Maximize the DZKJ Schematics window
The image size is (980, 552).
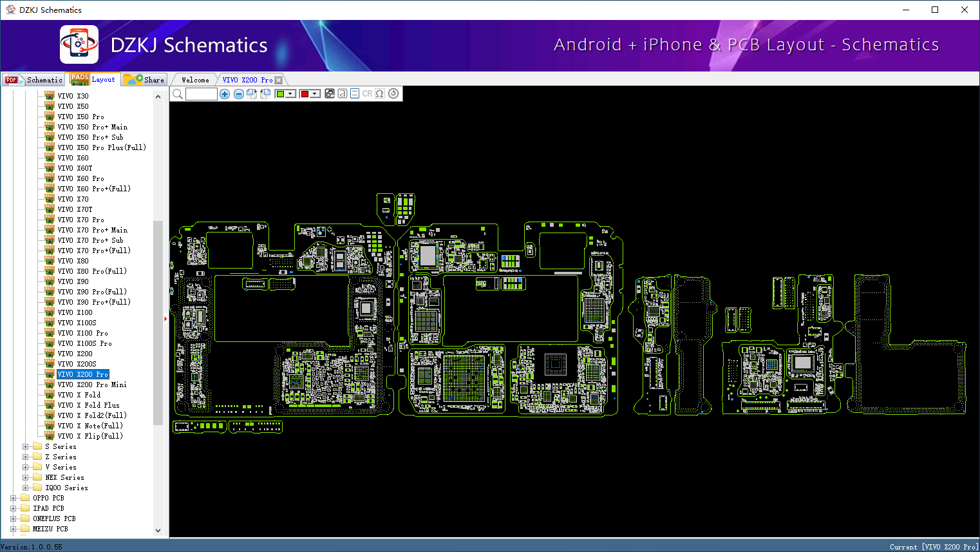(935, 10)
